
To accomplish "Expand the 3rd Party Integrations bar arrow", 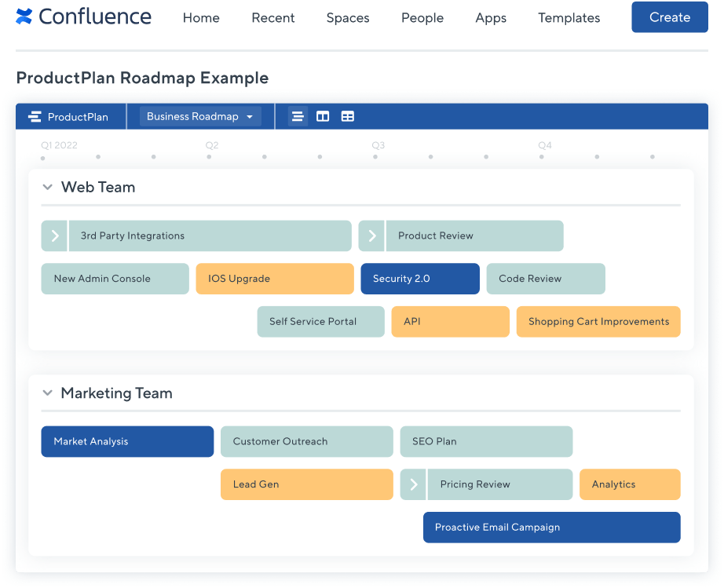I will point(54,236).
